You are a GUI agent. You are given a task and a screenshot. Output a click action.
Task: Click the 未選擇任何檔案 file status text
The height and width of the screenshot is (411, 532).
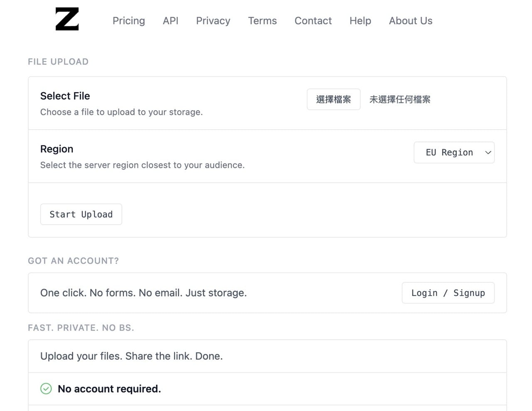click(400, 99)
